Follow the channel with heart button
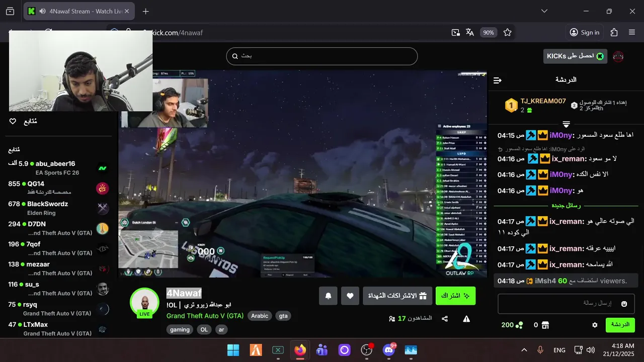This screenshot has height=362, width=644. pos(350,296)
